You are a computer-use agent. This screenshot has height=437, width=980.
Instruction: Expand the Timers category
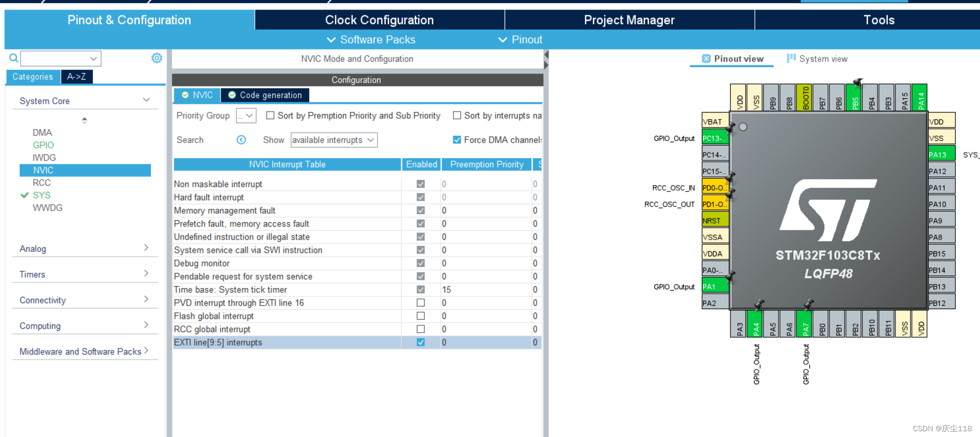tap(146, 273)
